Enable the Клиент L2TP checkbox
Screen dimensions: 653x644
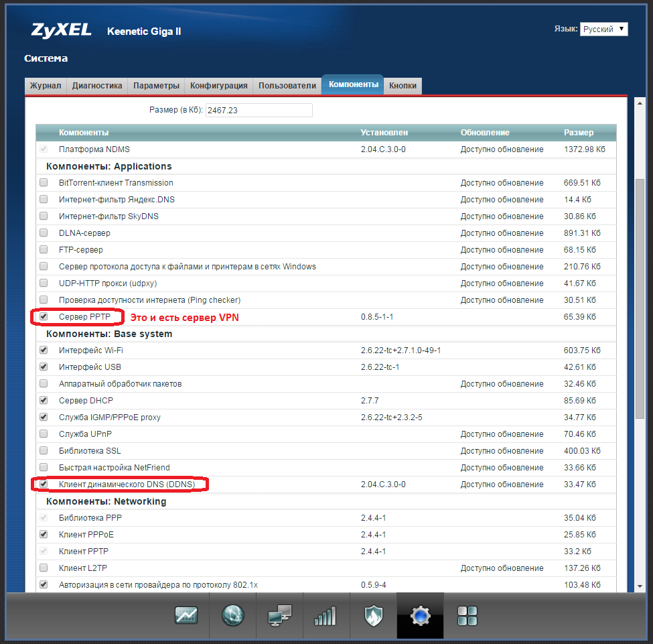point(44,568)
